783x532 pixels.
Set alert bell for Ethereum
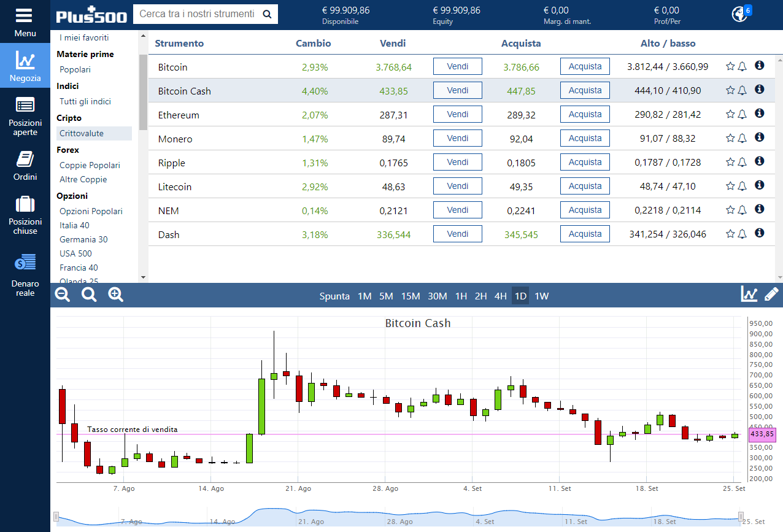click(742, 114)
